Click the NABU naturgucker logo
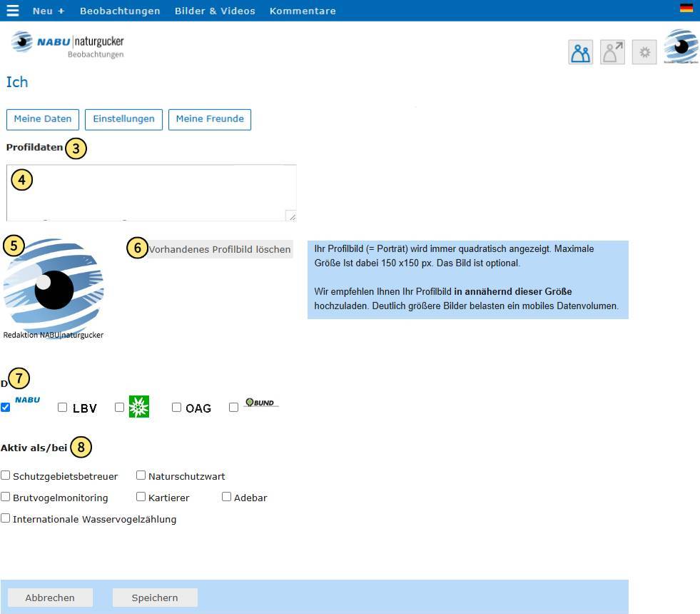Viewport: 700px width, 614px height. [x=67, y=45]
